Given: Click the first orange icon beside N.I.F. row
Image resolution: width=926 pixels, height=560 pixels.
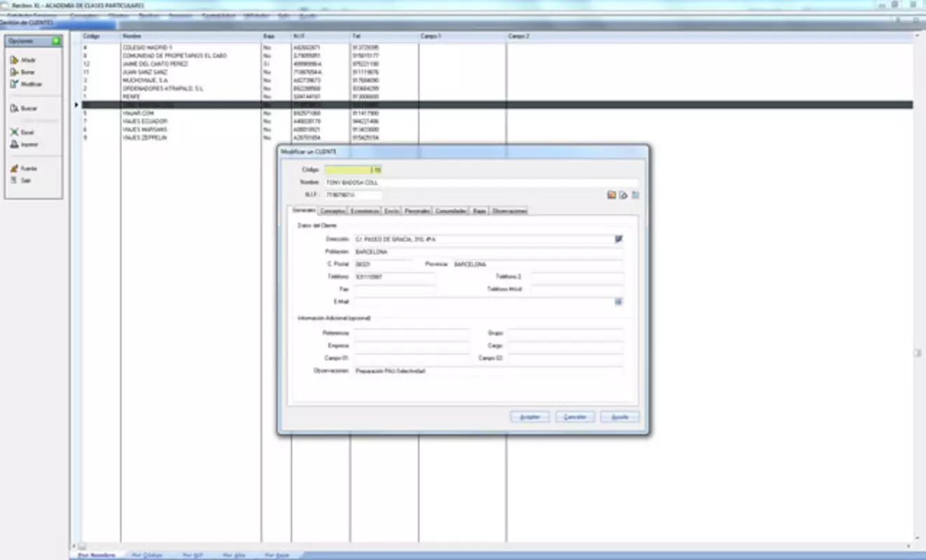Looking at the screenshot, I should (x=611, y=195).
